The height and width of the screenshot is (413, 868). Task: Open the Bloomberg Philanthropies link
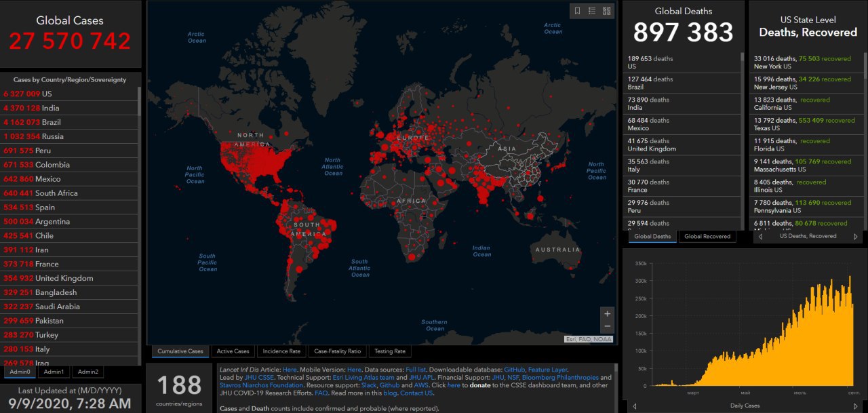(560, 378)
